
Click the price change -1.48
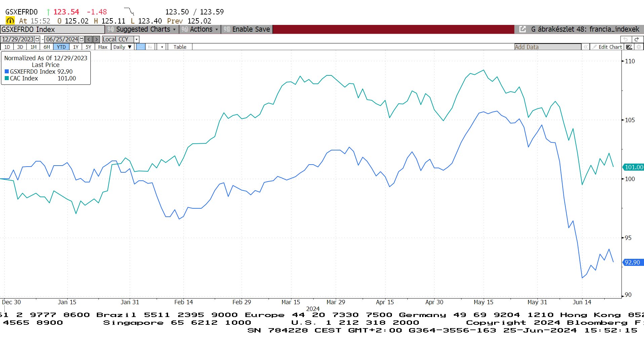click(x=97, y=12)
